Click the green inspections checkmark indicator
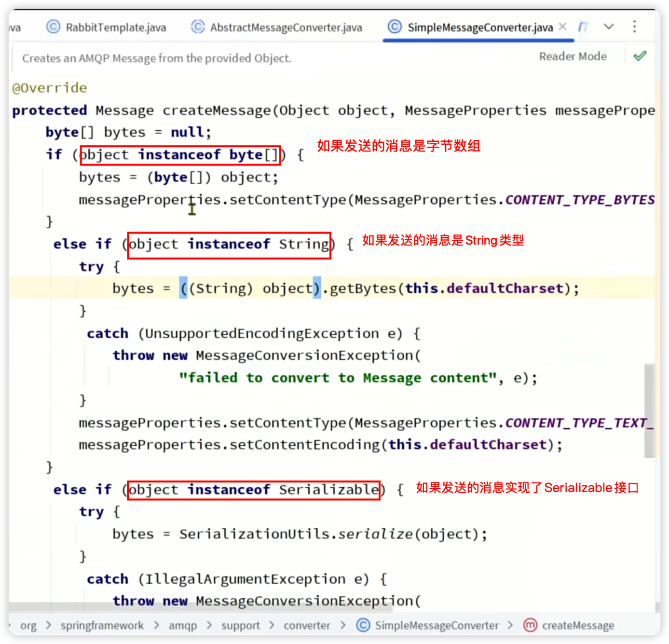 [640, 55]
